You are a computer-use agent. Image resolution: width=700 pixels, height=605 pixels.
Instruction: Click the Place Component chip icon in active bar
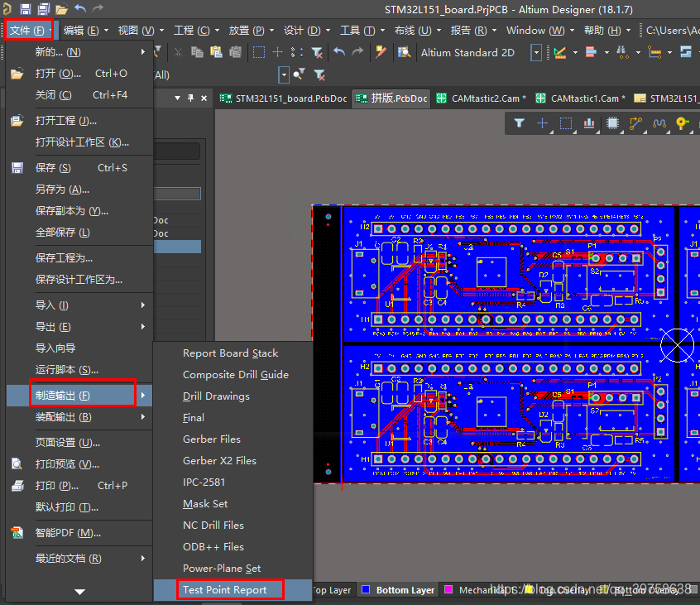coord(613,122)
